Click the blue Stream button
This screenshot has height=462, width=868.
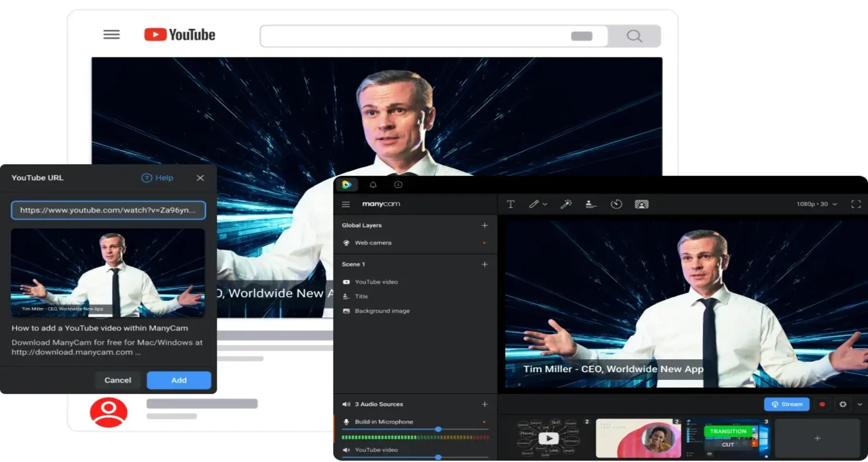click(x=787, y=404)
